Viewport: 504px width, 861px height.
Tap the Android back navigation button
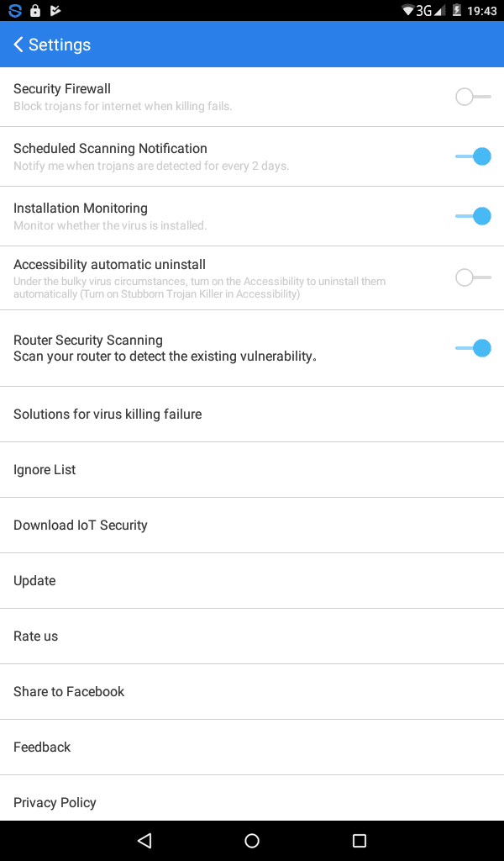tap(144, 840)
